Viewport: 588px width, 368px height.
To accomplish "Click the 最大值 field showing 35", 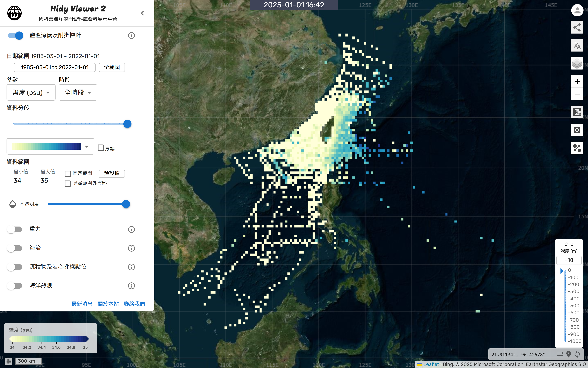I will point(50,181).
